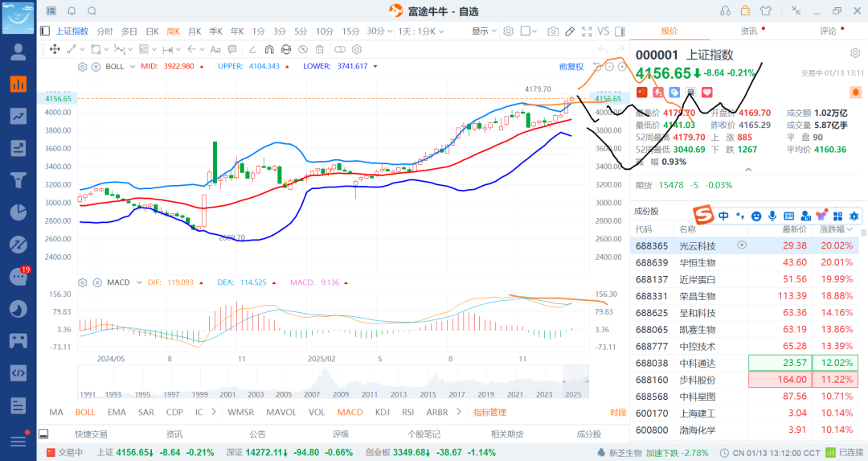This screenshot has width=868, height=461.
Task: Hide all drawings with eye-slash icon
Action: [x=303, y=49]
